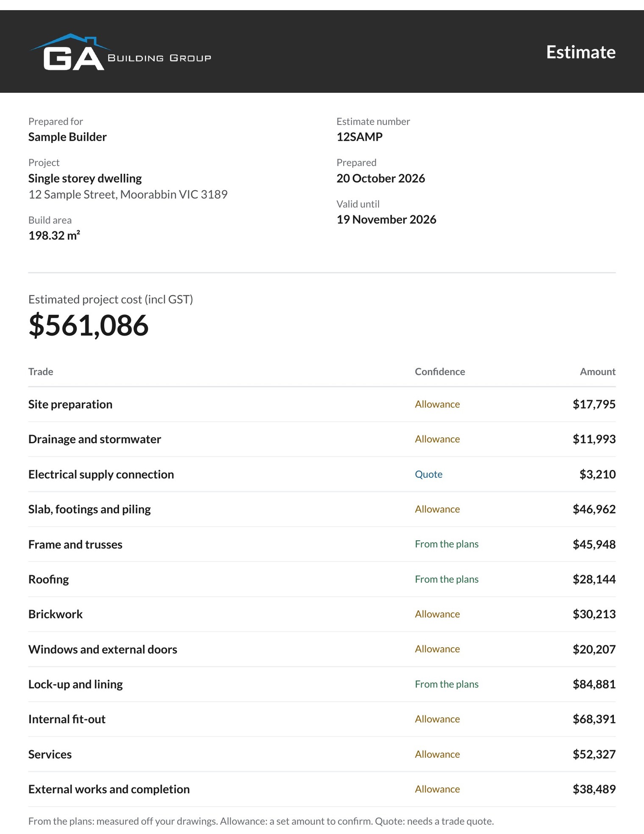Click Allowance label in Services row
Screen dimensions: 644x834
[x=437, y=754]
